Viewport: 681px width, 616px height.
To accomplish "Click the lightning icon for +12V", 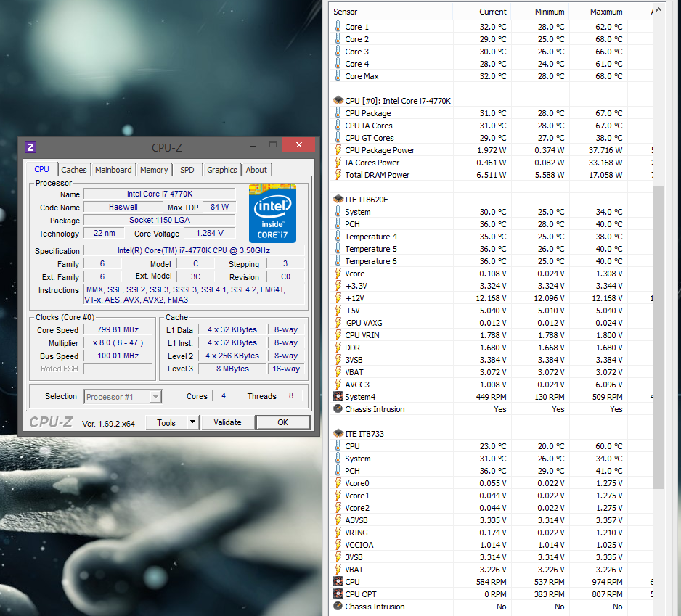I will 338,298.
